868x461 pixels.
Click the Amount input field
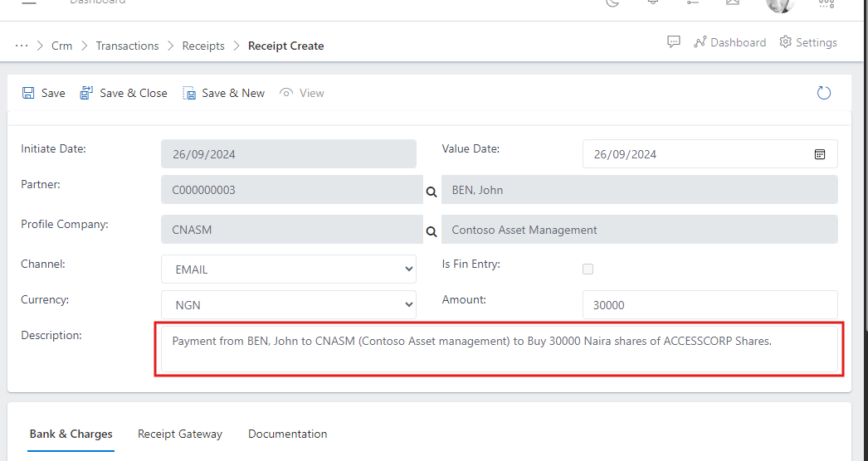(710, 305)
